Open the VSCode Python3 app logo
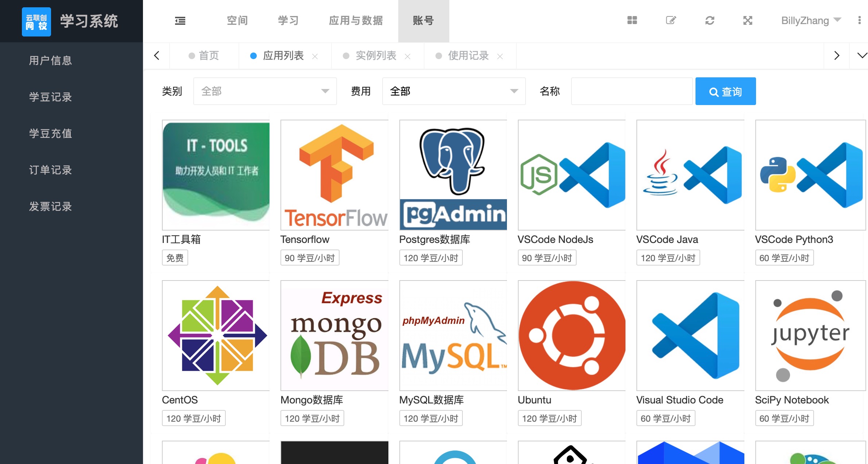Screen dimensions: 868x464 coord(810,175)
